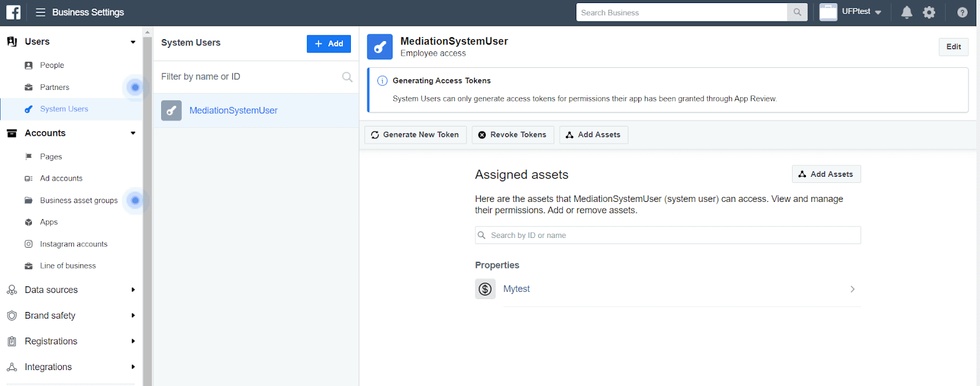Click the Ad accounts icon
Viewport: 980px width, 386px height.
pos(28,179)
